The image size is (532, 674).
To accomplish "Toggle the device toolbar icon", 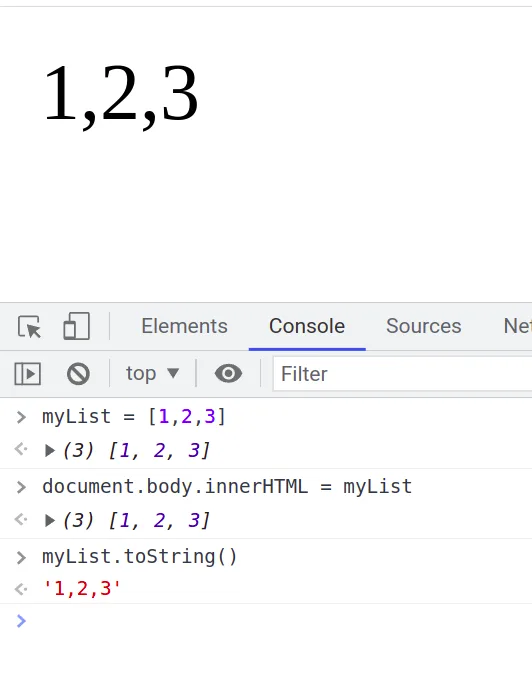I will [76, 326].
